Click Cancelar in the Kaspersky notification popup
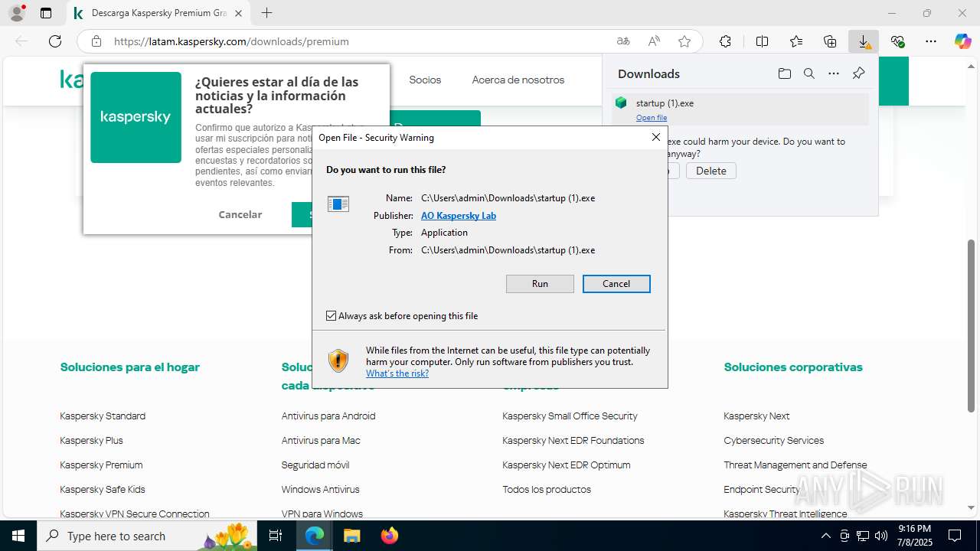The image size is (980, 551). (x=240, y=214)
